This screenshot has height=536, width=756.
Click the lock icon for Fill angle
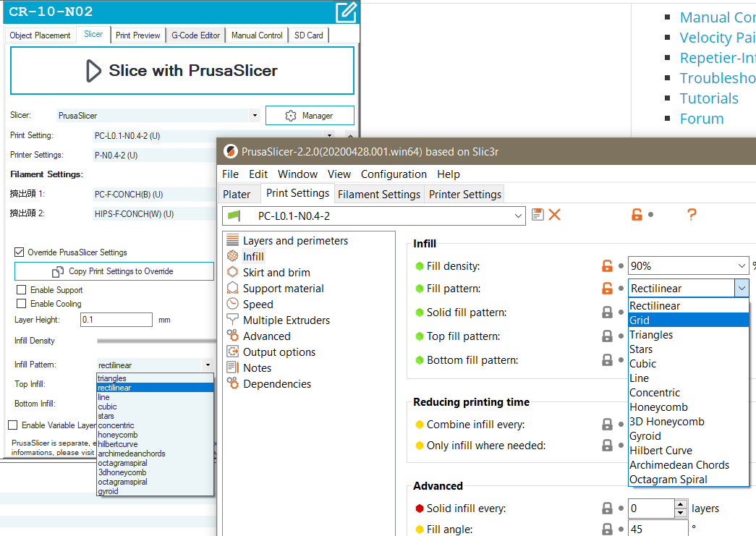(607, 529)
